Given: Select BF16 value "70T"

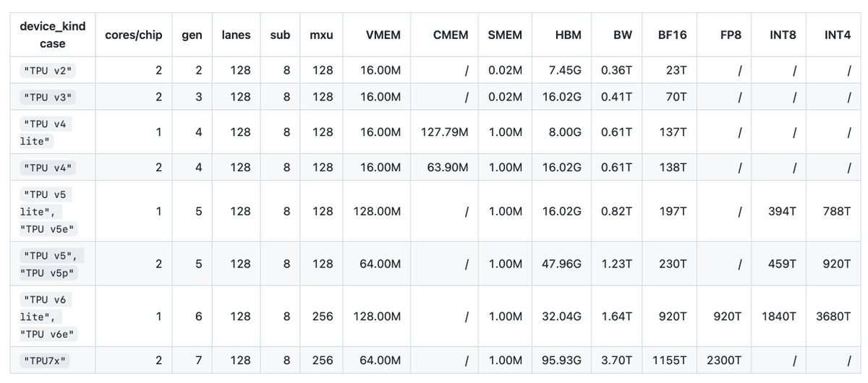Looking at the screenshot, I should click(x=676, y=97).
